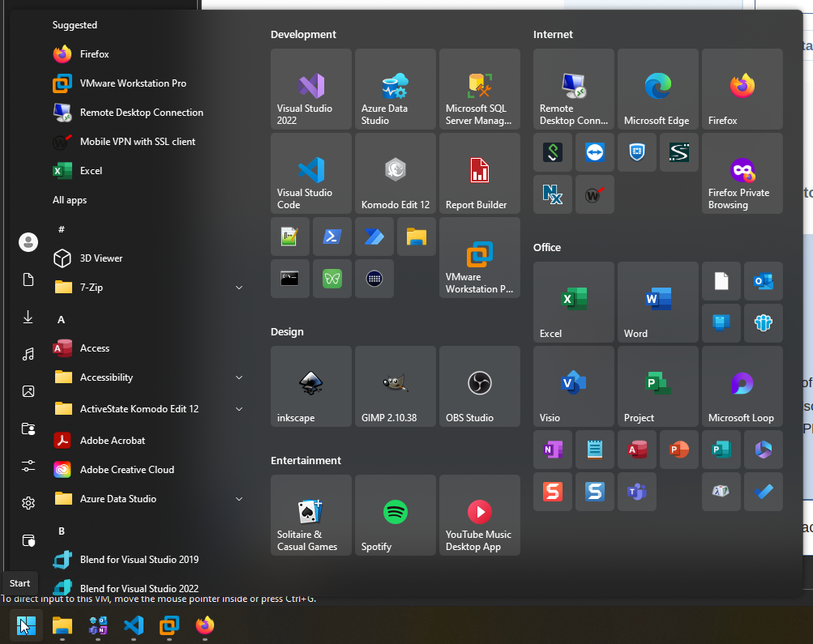Launch Visual Studio Code tile
The height and width of the screenshot is (644, 813).
[x=311, y=173]
